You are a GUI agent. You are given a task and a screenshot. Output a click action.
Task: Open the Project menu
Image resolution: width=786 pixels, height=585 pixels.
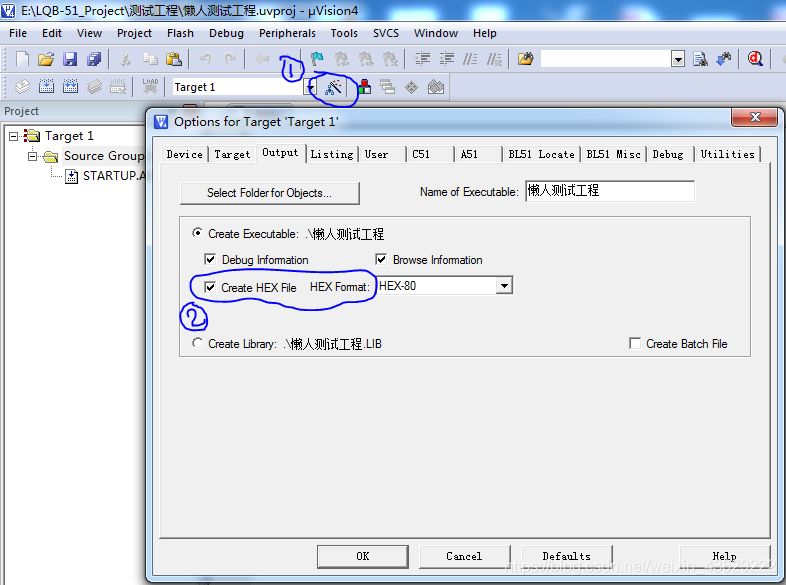[x=134, y=33]
